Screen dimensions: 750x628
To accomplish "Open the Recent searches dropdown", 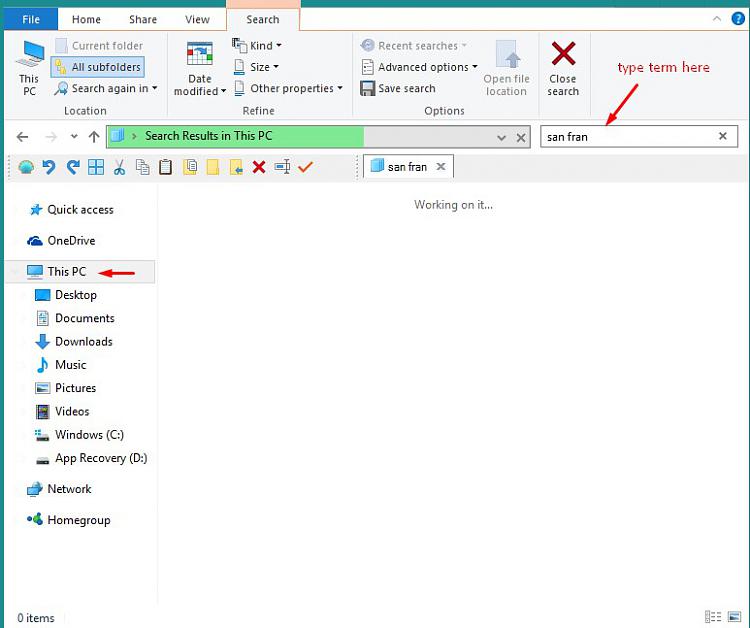I will click(414, 46).
